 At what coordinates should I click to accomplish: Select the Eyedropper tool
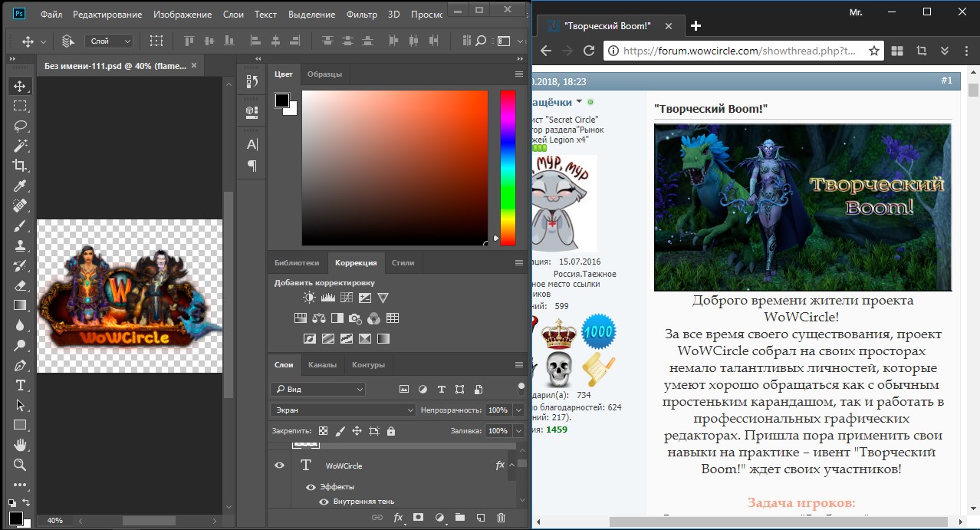pyautogui.click(x=21, y=186)
